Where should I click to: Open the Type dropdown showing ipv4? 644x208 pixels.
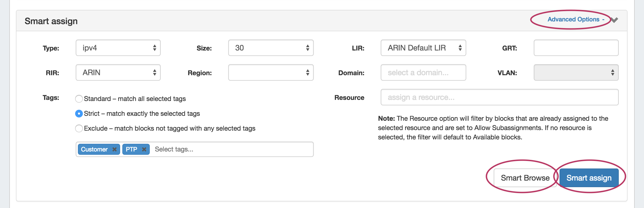(118, 48)
